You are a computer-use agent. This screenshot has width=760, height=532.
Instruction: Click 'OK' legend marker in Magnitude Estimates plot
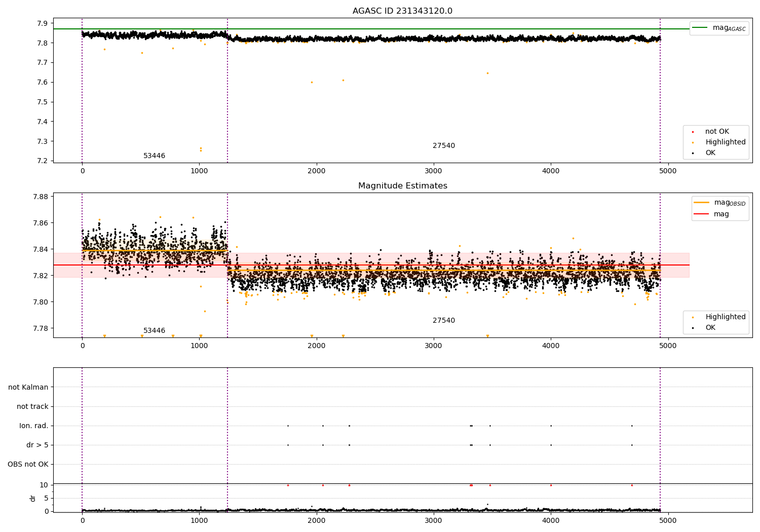pos(693,328)
